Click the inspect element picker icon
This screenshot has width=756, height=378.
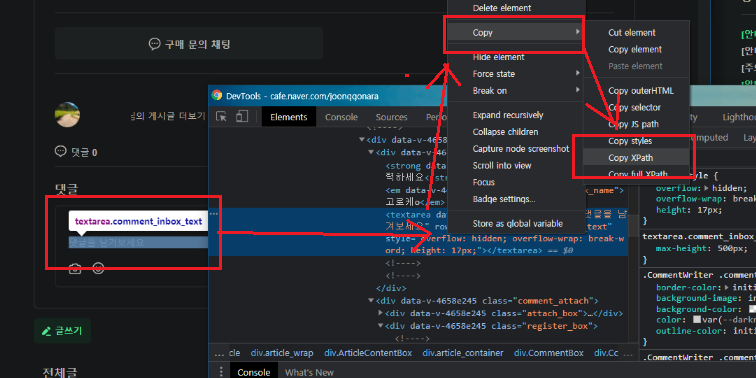221,117
